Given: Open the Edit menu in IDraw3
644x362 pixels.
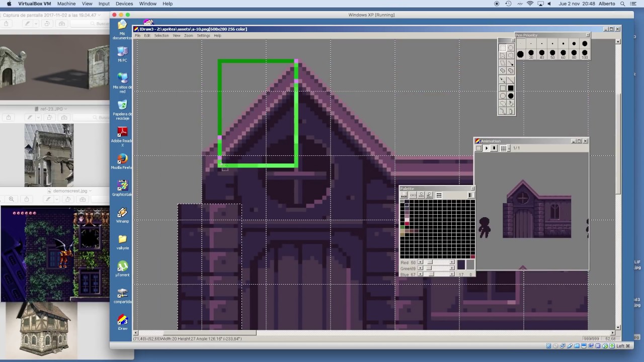Looking at the screenshot, I should pos(147,36).
